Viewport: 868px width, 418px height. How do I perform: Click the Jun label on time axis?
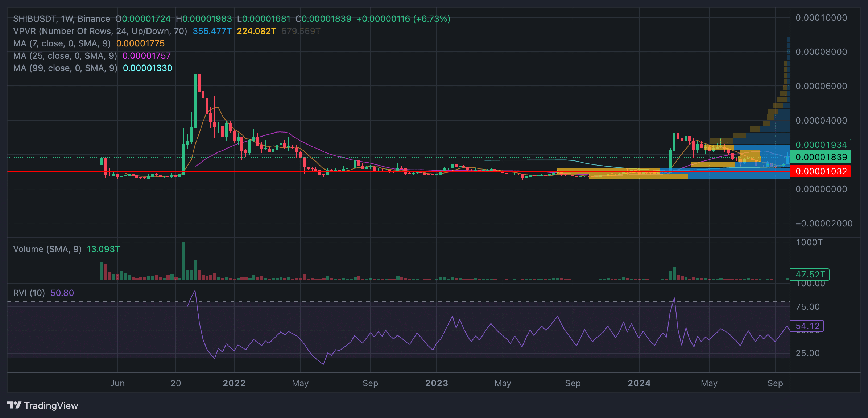(x=117, y=383)
